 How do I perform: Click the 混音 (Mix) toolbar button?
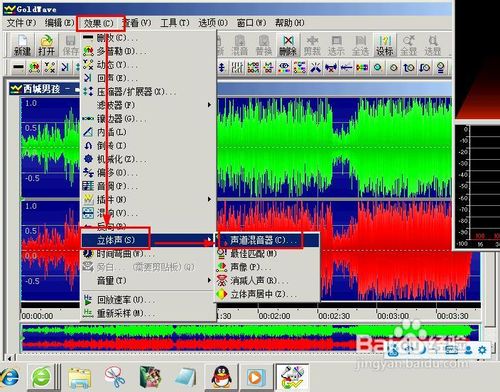click(239, 46)
